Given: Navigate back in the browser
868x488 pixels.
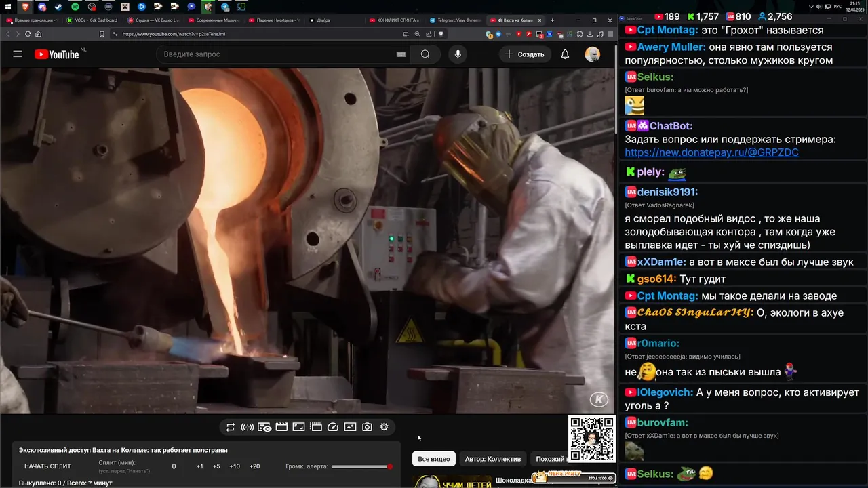Looking at the screenshot, I should coord(8,34).
